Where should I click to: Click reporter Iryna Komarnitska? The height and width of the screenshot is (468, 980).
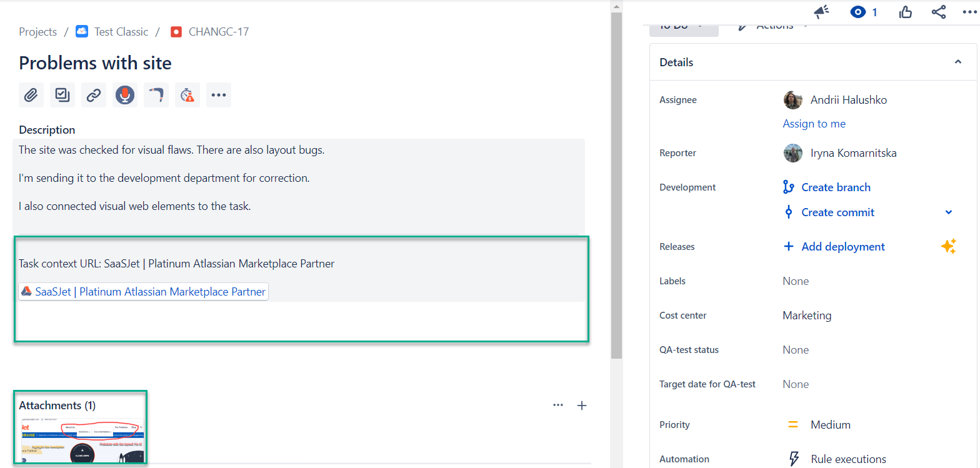point(853,153)
